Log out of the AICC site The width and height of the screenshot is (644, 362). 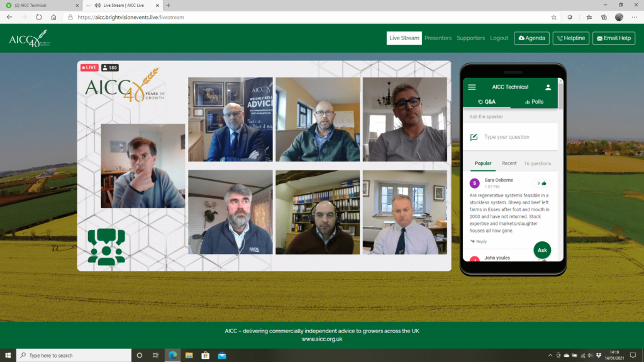point(499,38)
